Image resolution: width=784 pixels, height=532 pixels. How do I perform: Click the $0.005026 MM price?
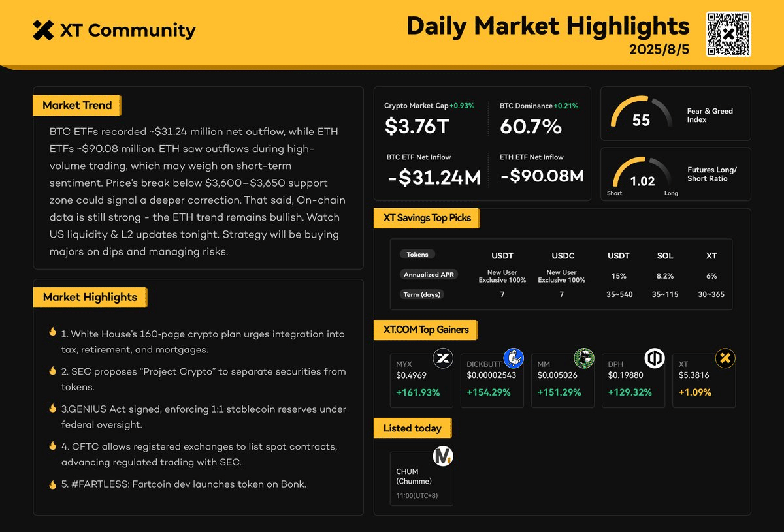click(x=557, y=375)
